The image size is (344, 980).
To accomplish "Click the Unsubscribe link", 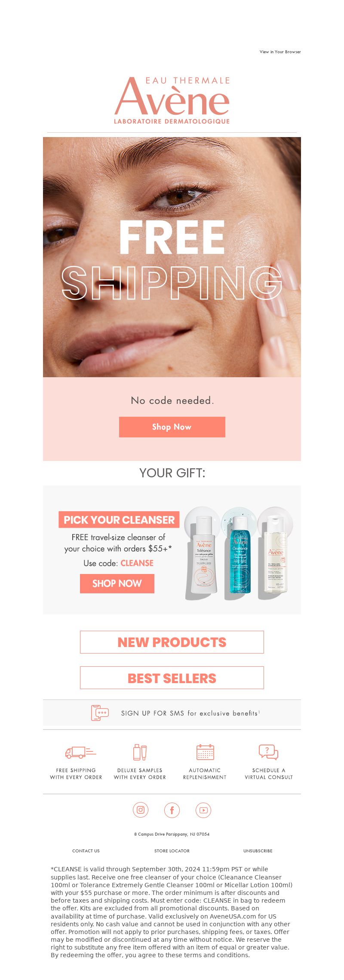I will (x=258, y=851).
